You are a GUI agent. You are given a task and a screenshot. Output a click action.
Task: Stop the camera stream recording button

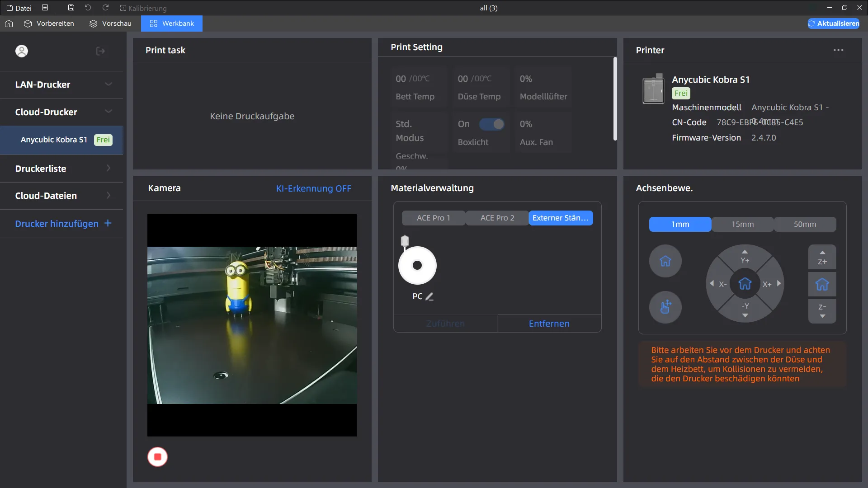[x=157, y=457]
